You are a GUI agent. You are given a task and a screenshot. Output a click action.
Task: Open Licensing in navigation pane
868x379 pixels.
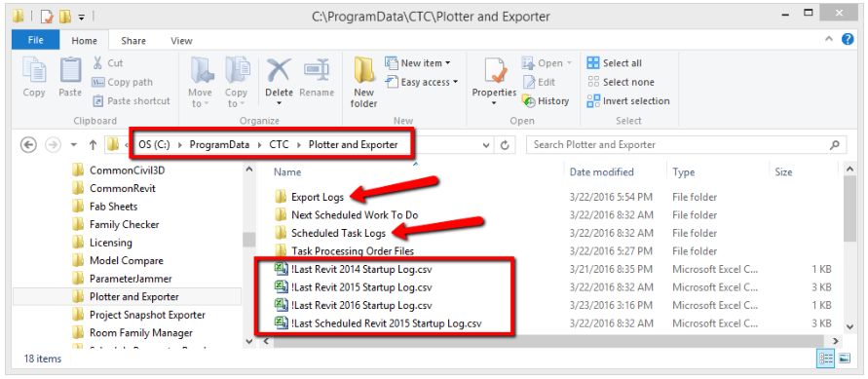pyautogui.click(x=111, y=243)
